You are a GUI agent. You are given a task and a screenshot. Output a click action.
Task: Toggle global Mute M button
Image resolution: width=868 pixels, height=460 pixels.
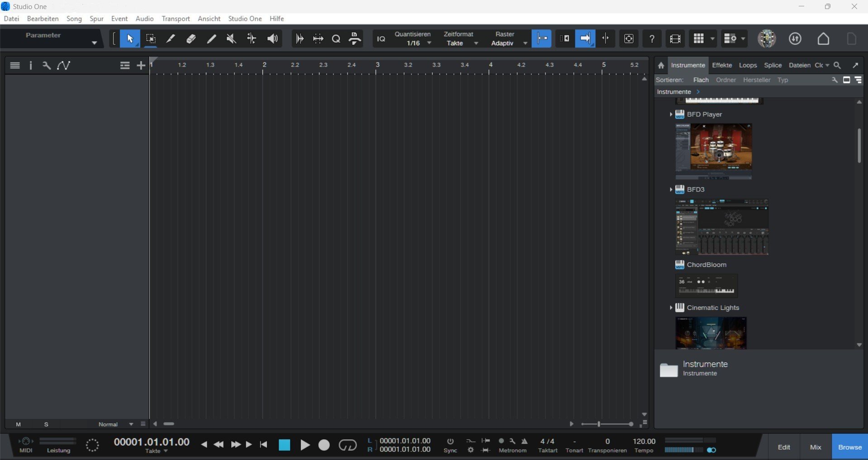click(x=18, y=424)
